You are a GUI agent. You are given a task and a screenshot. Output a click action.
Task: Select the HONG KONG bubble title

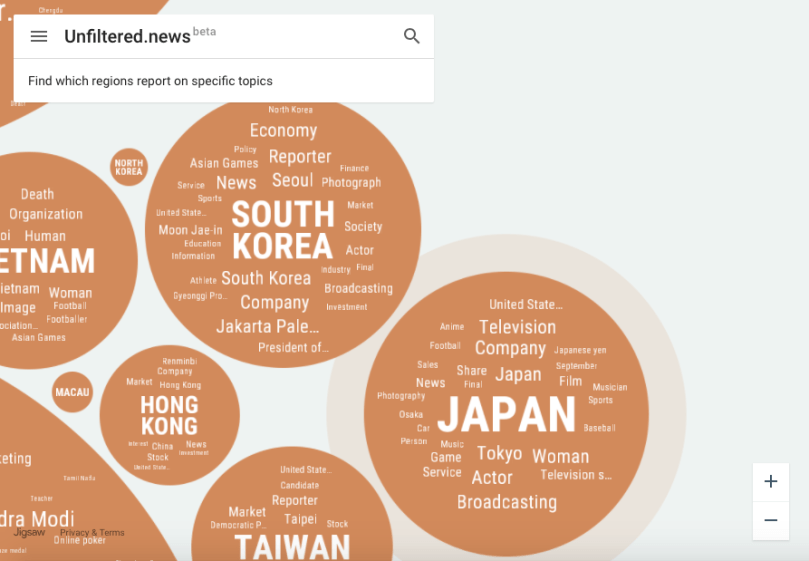[x=169, y=415]
